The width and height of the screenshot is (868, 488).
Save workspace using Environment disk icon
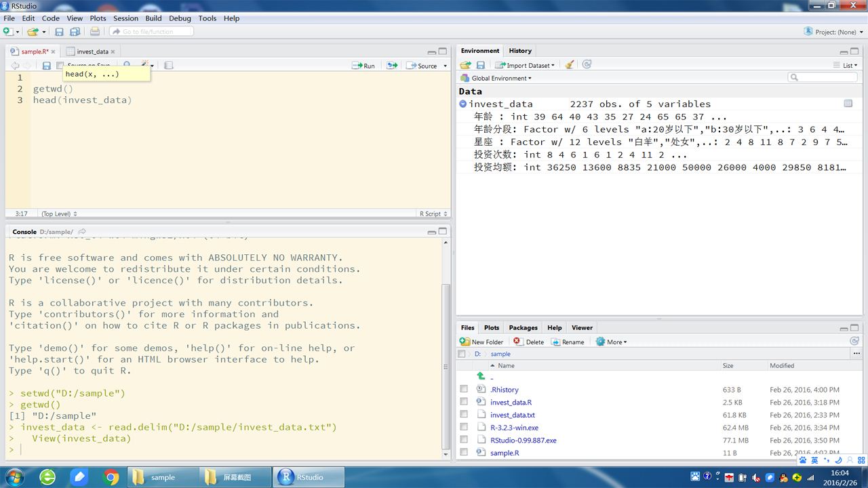[x=480, y=65]
